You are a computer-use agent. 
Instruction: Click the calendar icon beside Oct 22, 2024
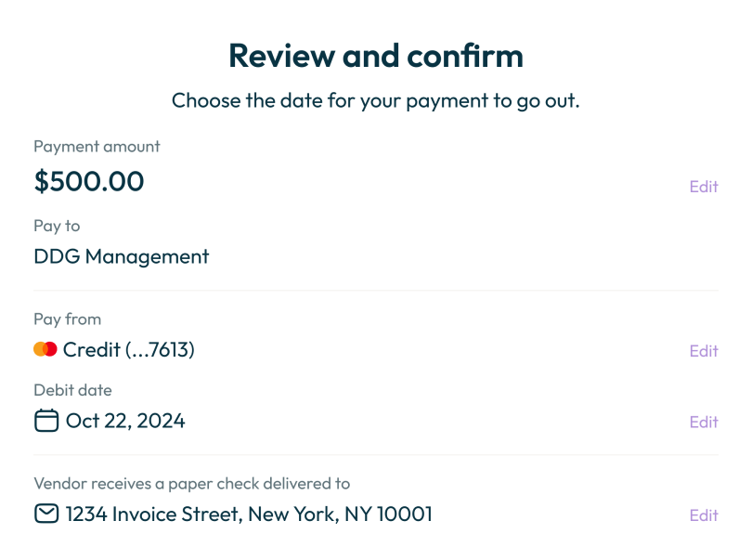click(x=46, y=421)
